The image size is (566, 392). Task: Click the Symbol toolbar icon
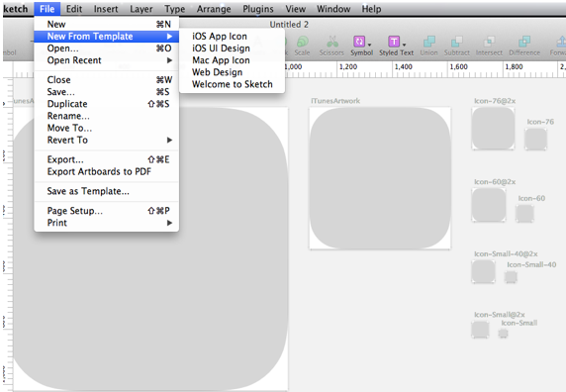point(359,42)
